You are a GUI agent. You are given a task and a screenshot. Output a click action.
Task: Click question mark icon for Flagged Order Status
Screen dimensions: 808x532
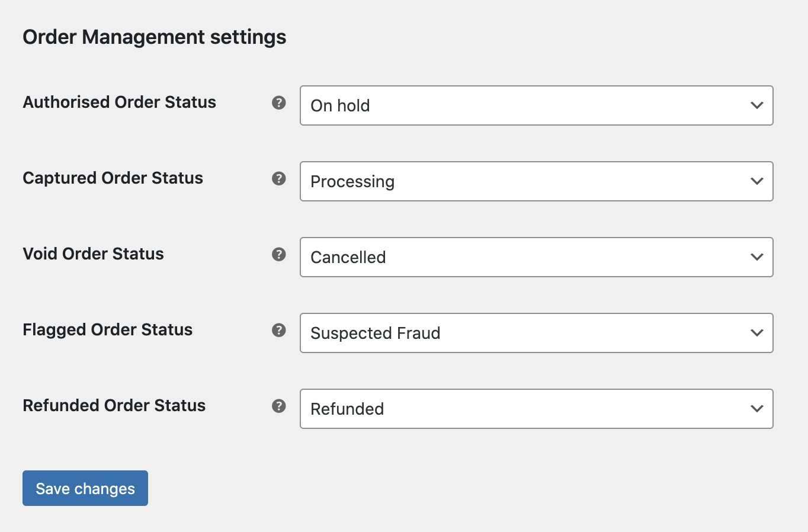point(278,330)
